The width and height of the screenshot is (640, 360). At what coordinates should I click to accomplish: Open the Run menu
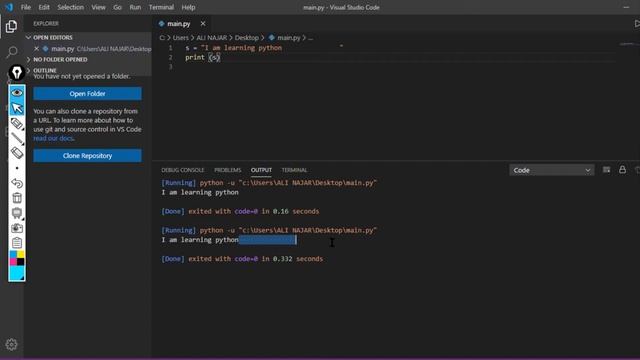tap(135, 7)
